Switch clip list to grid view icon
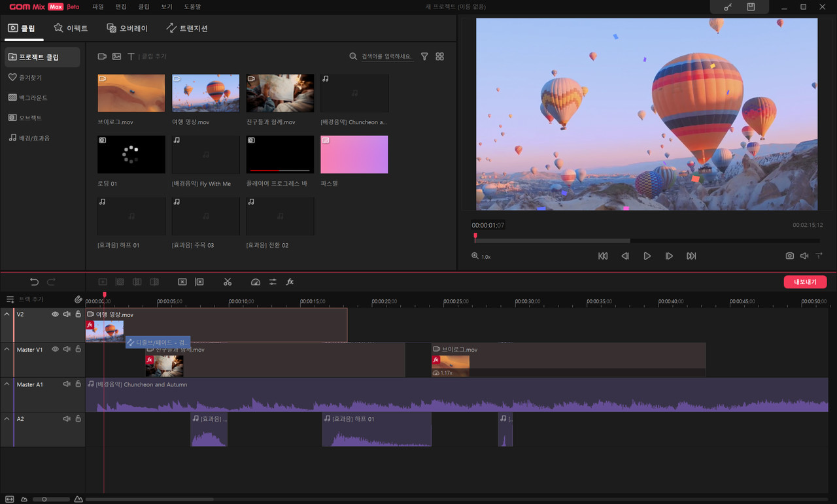This screenshot has width=837, height=504. coord(439,57)
